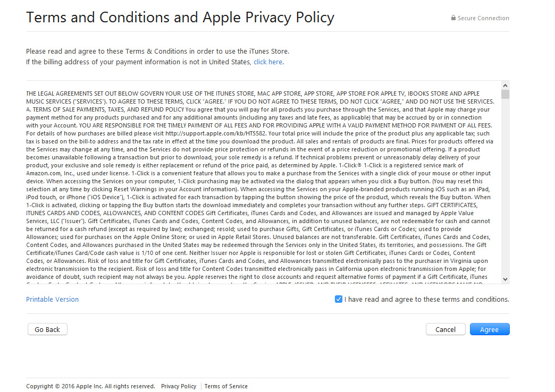Open the Privacy Policy footer link
The height and width of the screenshot is (392, 555).
179,386
